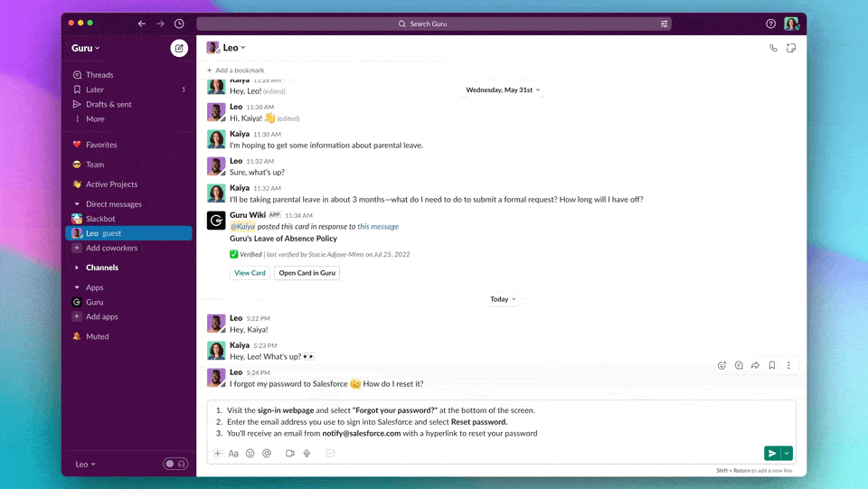Screen dimensions: 868x489
Task: Record a video clip
Action: [290, 453]
